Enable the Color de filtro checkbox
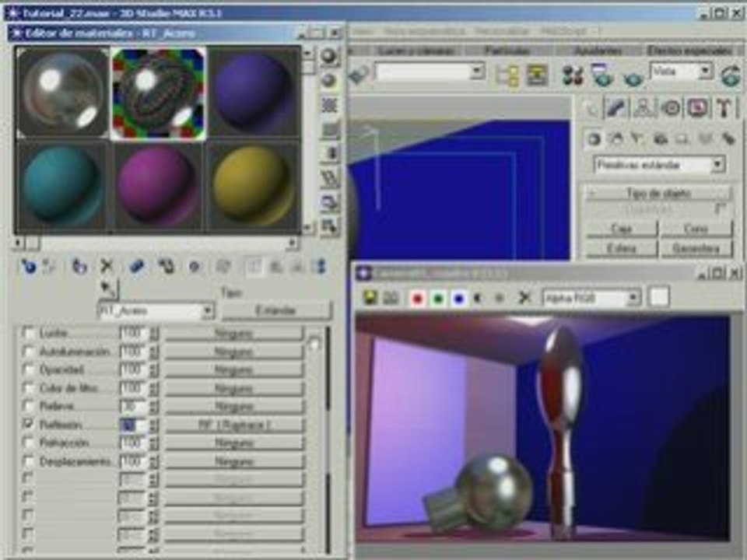The height and width of the screenshot is (560, 747). (x=28, y=387)
